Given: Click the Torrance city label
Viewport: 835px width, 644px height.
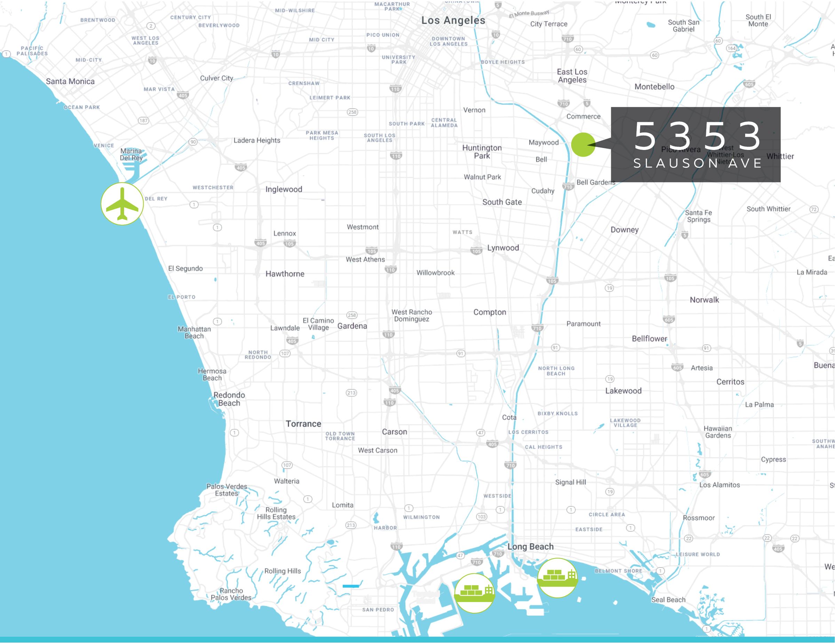Looking at the screenshot, I should tap(303, 424).
